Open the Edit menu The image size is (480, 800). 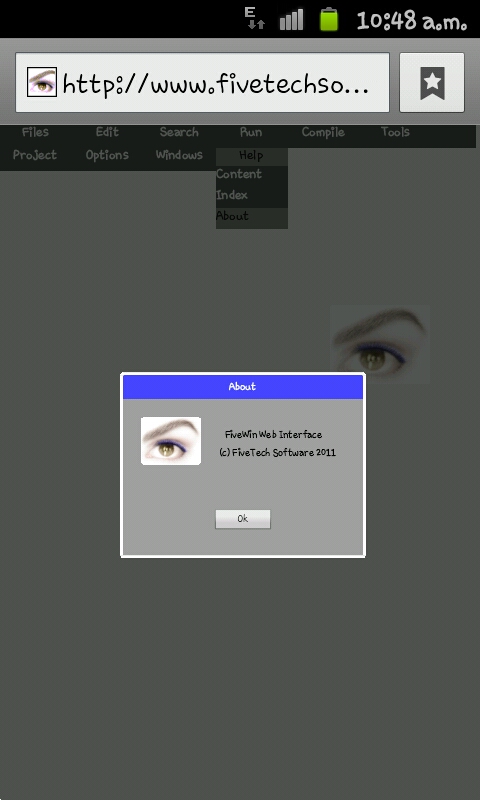pos(108,133)
